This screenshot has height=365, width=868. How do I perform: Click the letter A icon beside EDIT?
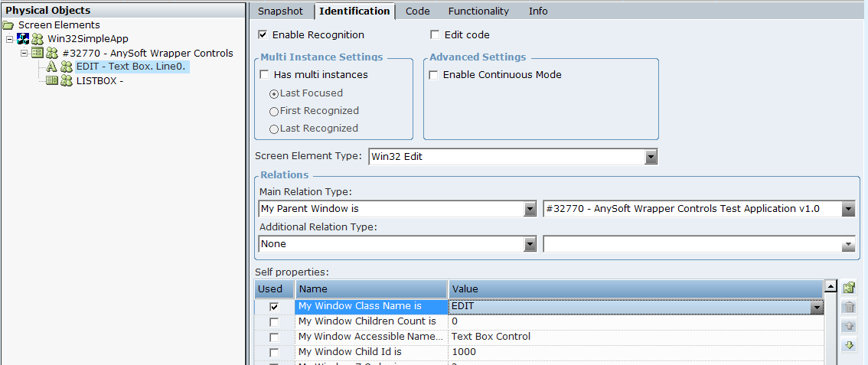(52, 67)
